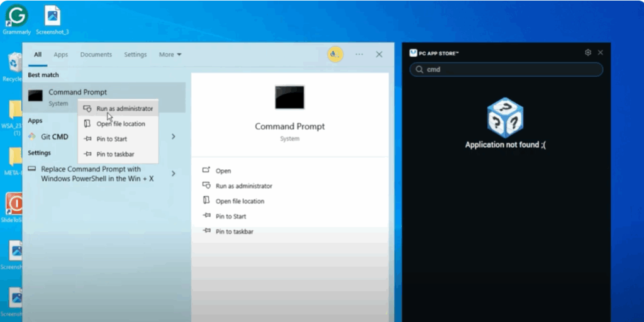Open the SlideToShutdown desktop shortcut
644x322 pixels.
14,208
